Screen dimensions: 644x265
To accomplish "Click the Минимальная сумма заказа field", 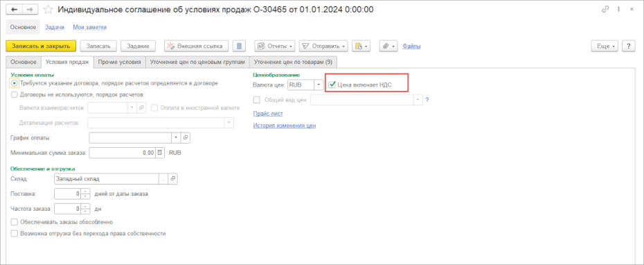I will click(x=123, y=153).
